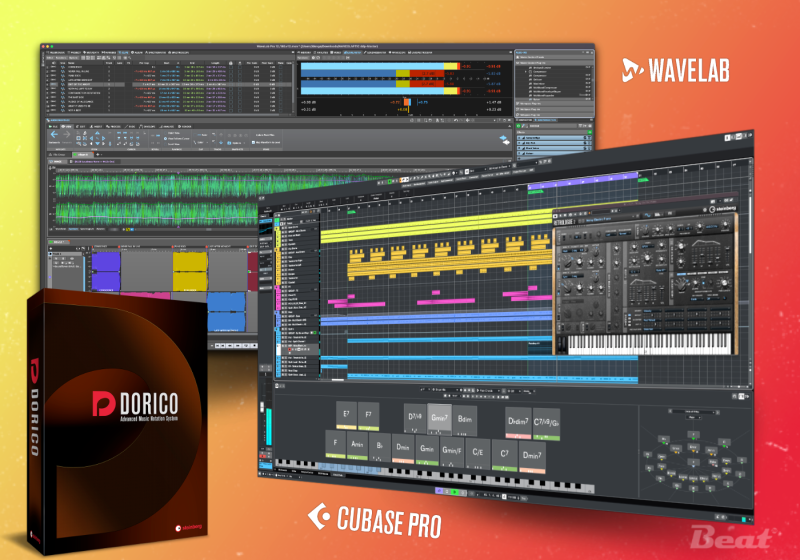Click the grey forward arrow in WaveLab ribbon

(67, 135)
